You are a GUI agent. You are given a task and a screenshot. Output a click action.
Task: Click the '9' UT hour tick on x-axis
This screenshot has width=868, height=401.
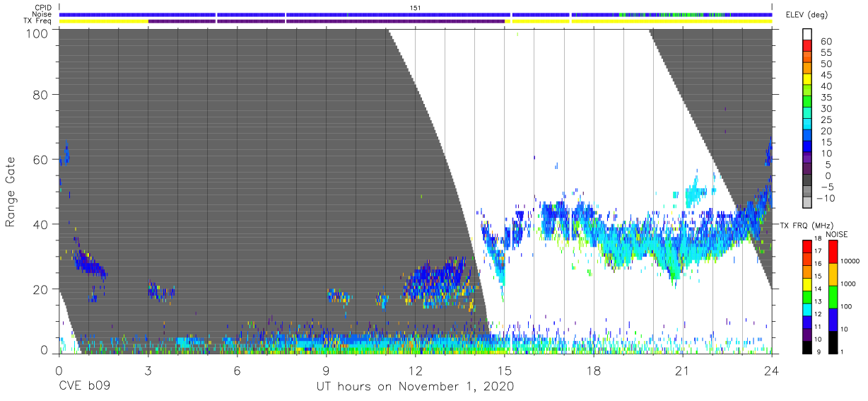pos(326,371)
